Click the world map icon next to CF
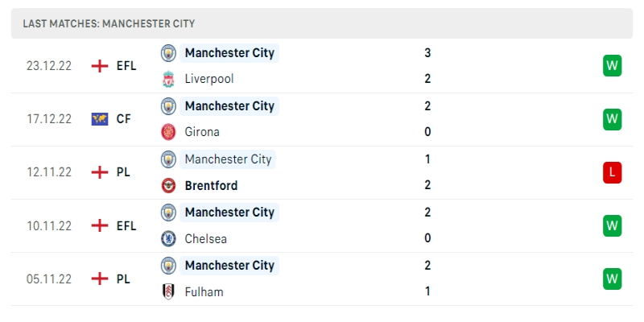644x322 pixels. pyautogui.click(x=100, y=119)
